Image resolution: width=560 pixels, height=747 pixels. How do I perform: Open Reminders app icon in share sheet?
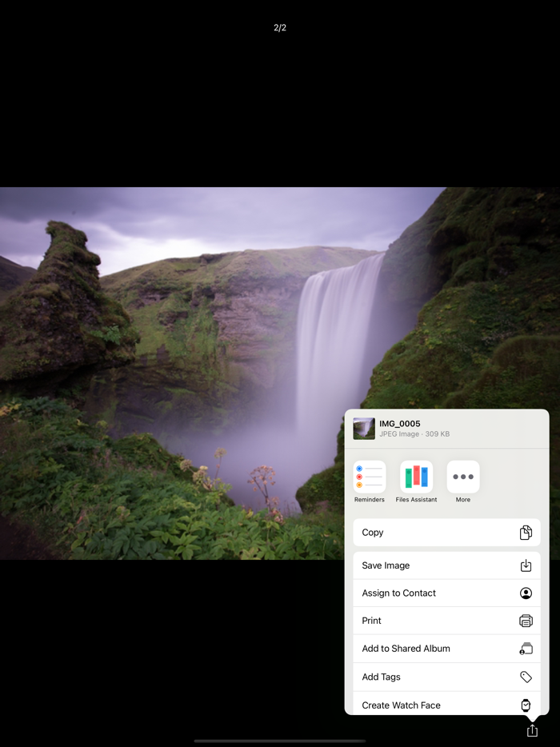coord(370,477)
